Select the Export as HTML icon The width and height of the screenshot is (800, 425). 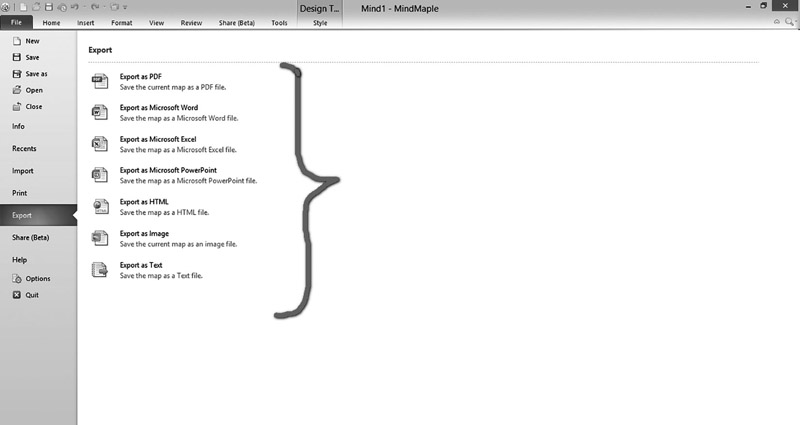[99, 207]
